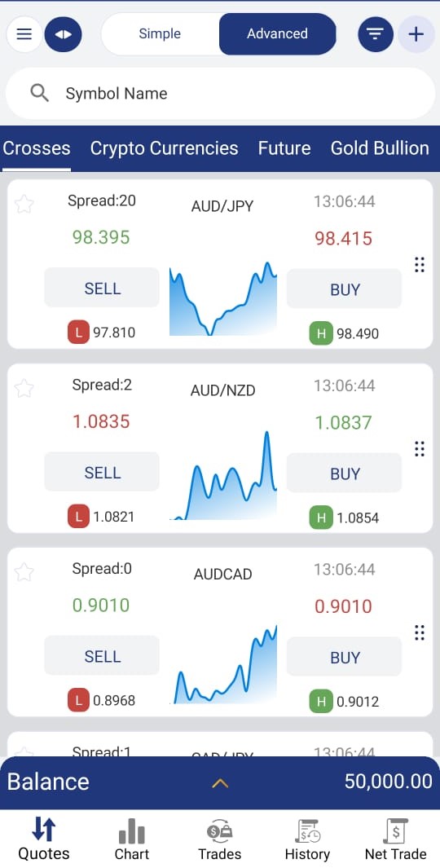The height and width of the screenshot is (868, 440).
Task: Focus the Symbol Name search field
Action: click(220, 94)
